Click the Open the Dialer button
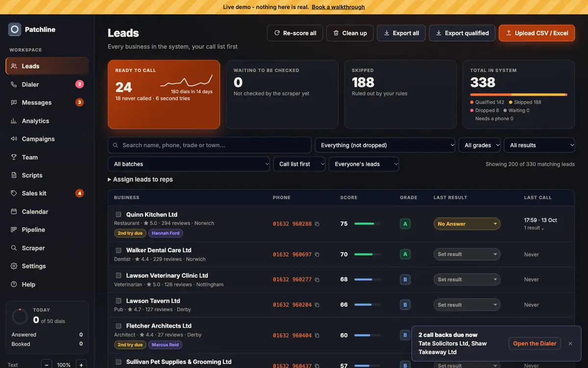Viewport: 588px width, 368px height. tap(535, 343)
